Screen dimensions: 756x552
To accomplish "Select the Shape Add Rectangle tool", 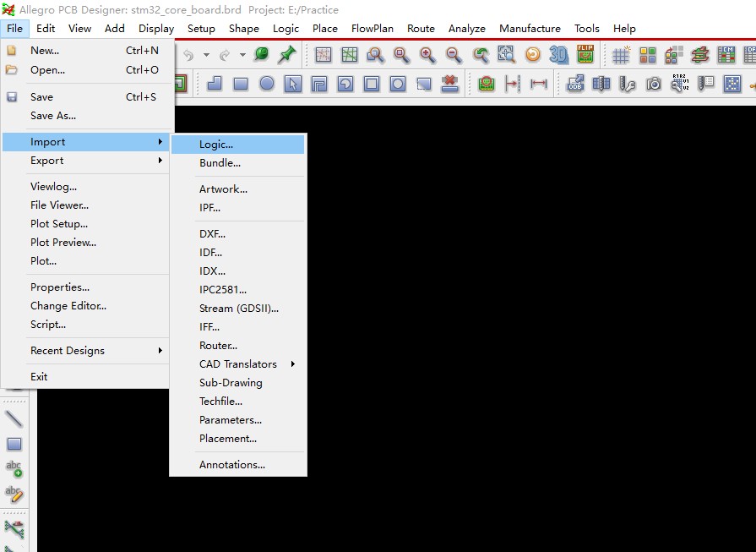I will tap(241, 84).
